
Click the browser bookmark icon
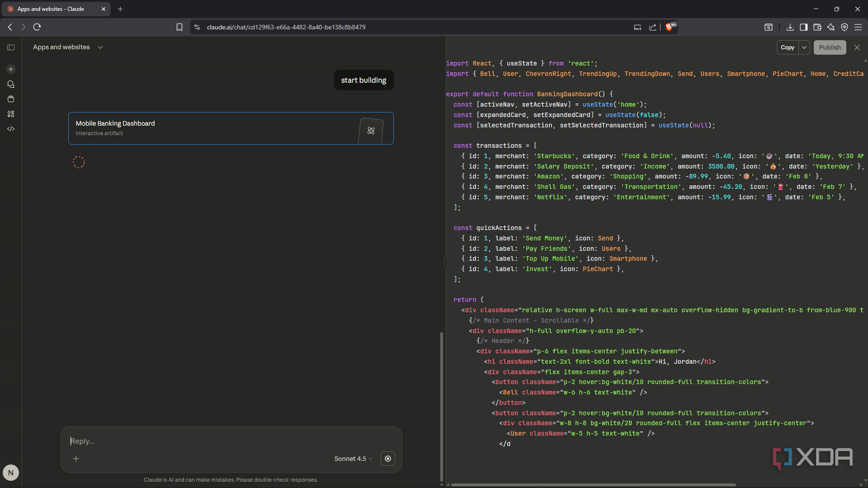click(179, 27)
